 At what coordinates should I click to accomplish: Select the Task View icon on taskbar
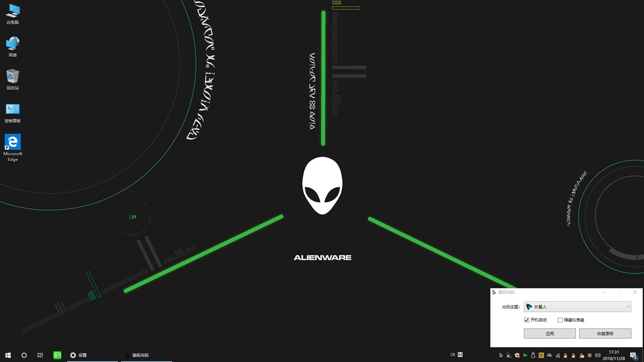pos(40,355)
